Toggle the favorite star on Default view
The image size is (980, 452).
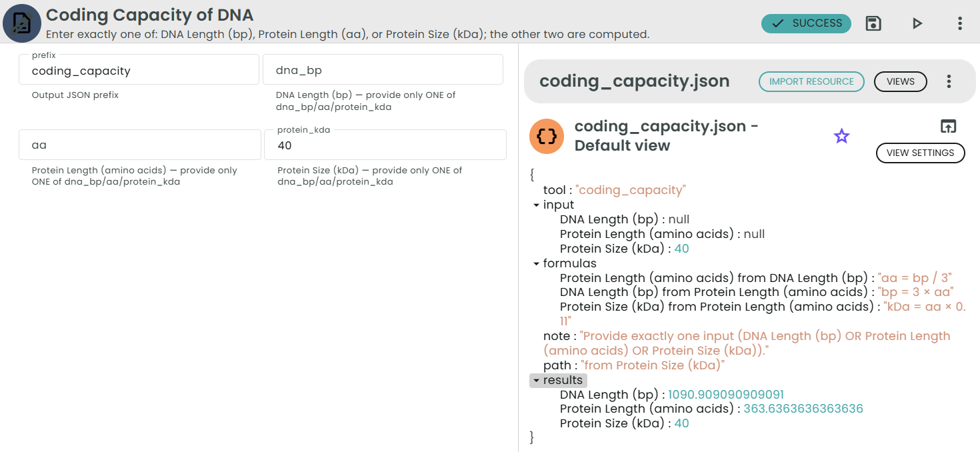tap(841, 136)
